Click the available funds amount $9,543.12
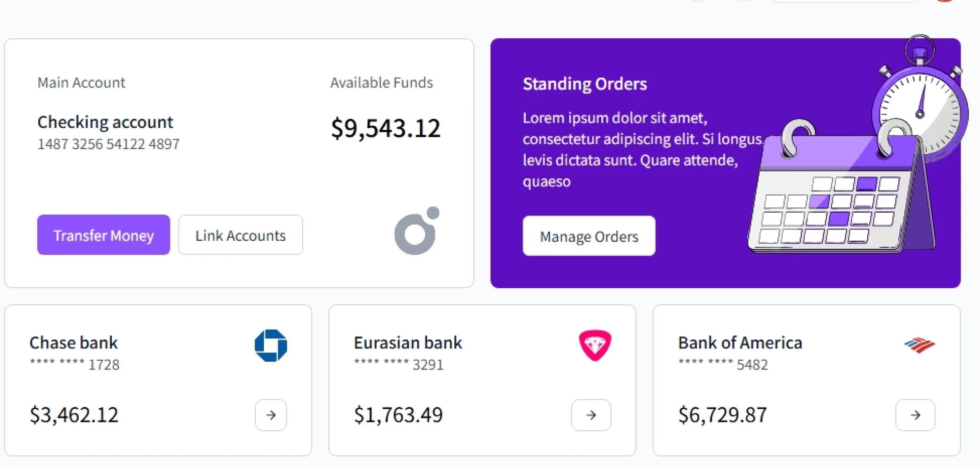The width and height of the screenshot is (980, 468). pyautogui.click(x=385, y=128)
